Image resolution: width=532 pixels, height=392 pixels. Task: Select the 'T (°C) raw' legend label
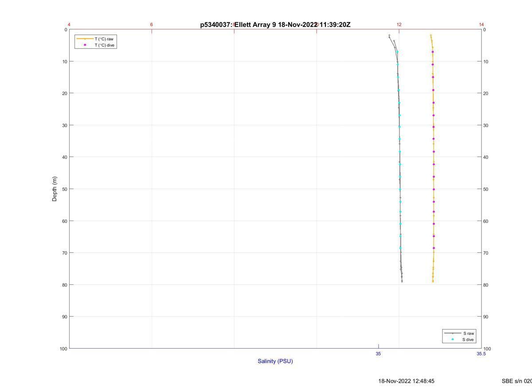(x=104, y=39)
